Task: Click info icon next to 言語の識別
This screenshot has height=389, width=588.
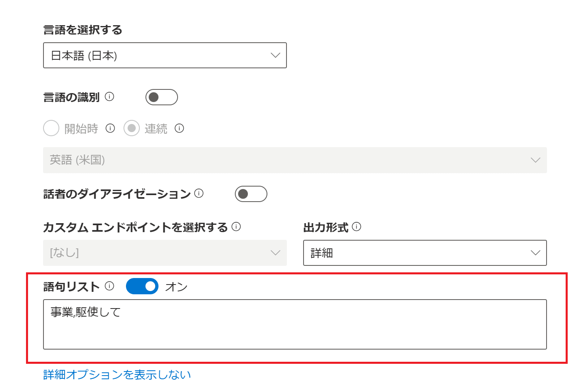Action: (x=109, y=97)
